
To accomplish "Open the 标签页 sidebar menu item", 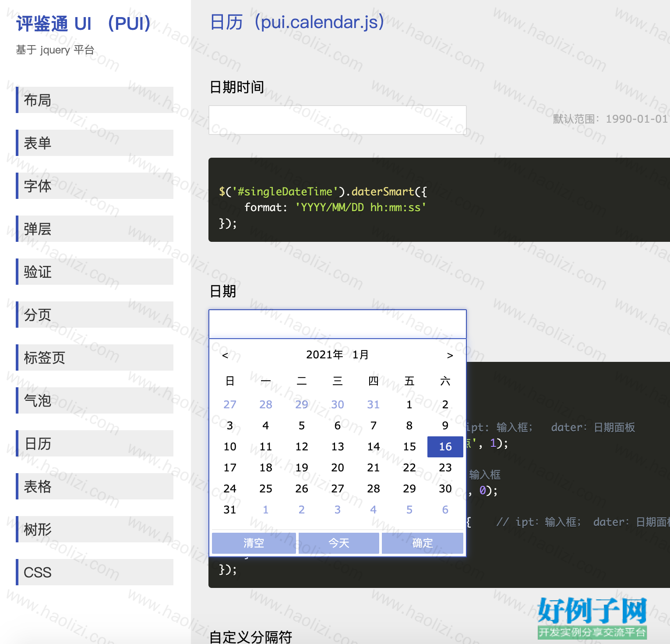I will point(95,357).
